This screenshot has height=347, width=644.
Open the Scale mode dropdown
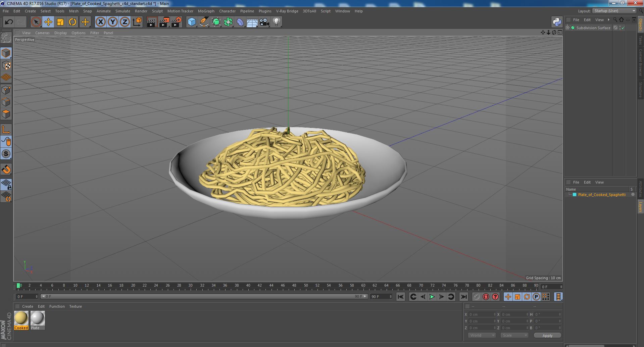click(x=514, y=335)
